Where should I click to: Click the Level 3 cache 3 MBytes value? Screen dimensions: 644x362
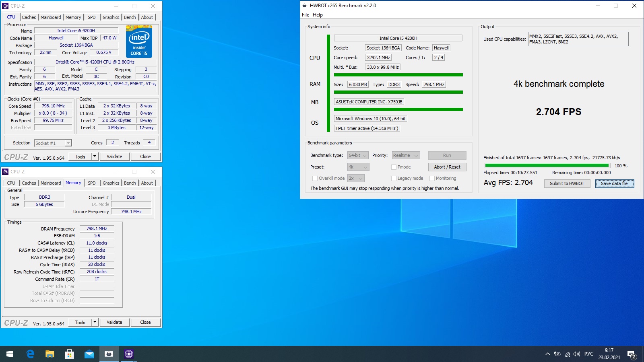coord(116,128)
